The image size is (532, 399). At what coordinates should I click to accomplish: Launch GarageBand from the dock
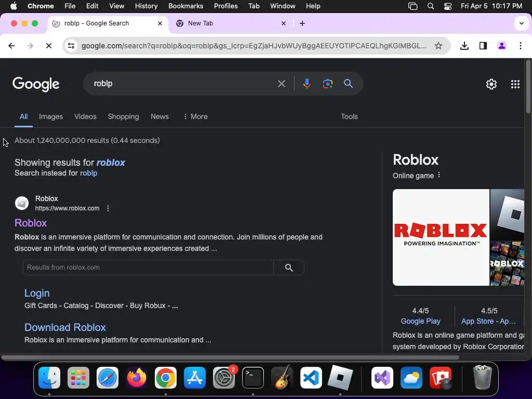[x=282, y=378]
